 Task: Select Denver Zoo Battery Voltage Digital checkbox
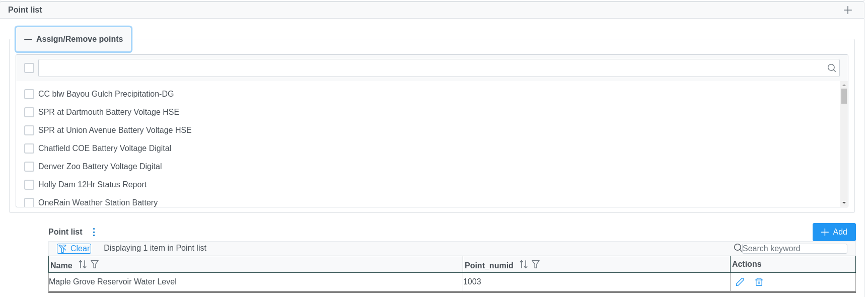click(x=29, y=167)
